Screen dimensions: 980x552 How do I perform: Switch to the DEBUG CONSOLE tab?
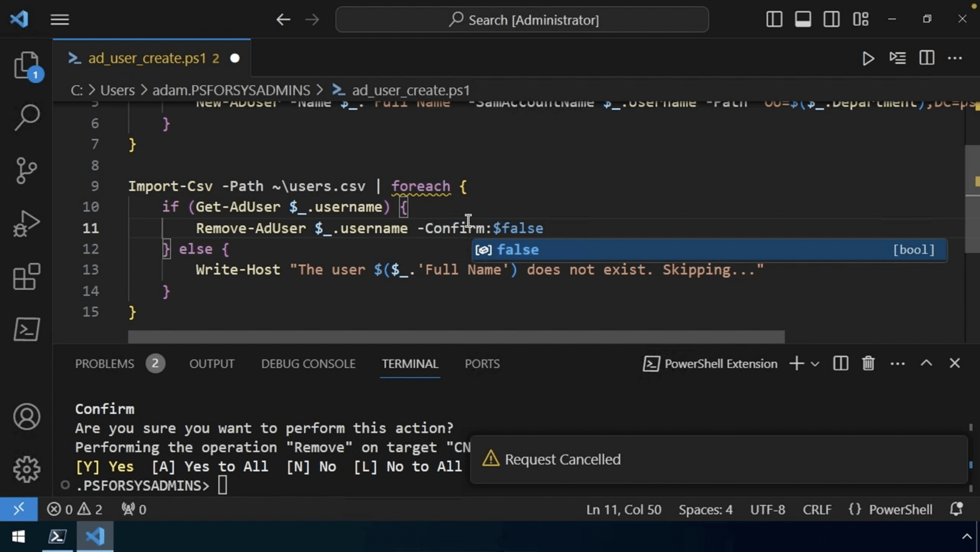click(x=308, y=364)
